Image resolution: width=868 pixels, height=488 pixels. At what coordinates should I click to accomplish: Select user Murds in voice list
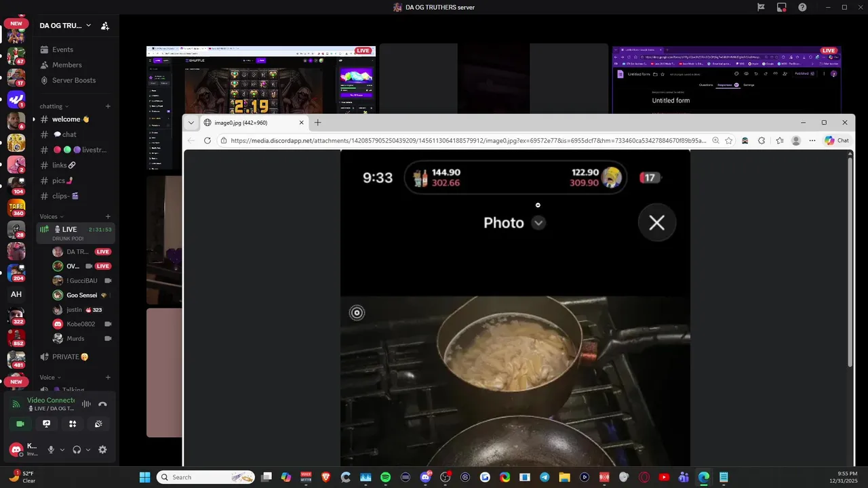point(82,338)
